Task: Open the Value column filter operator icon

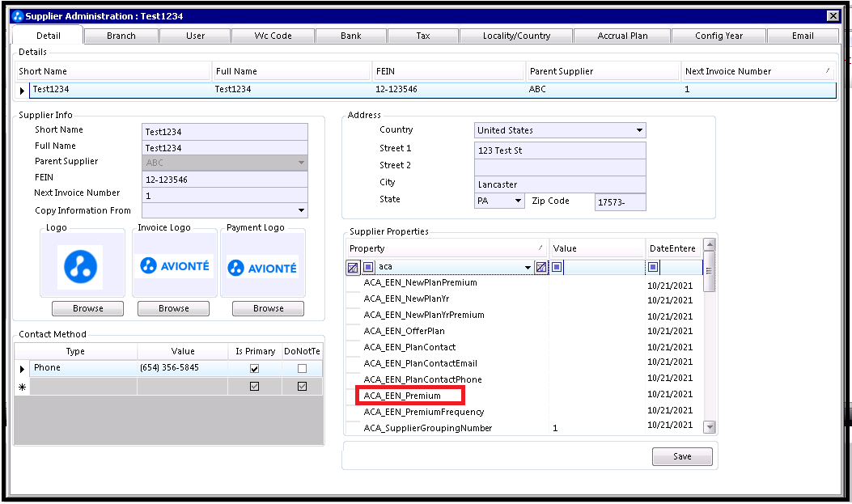Action: [557, 267]
